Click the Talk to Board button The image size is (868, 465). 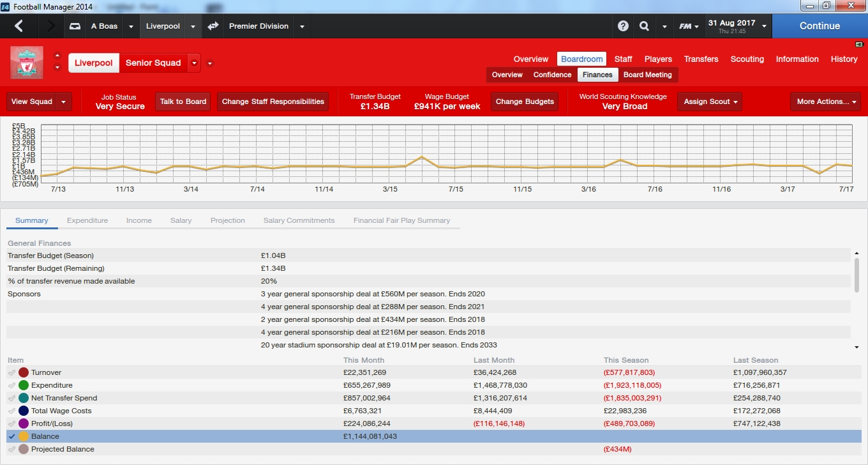click(183, 102)
